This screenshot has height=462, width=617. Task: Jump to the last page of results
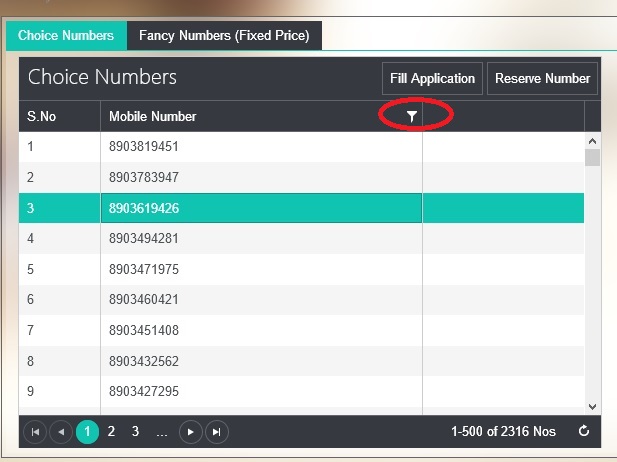pyautogui.click(x=216, y=432)
